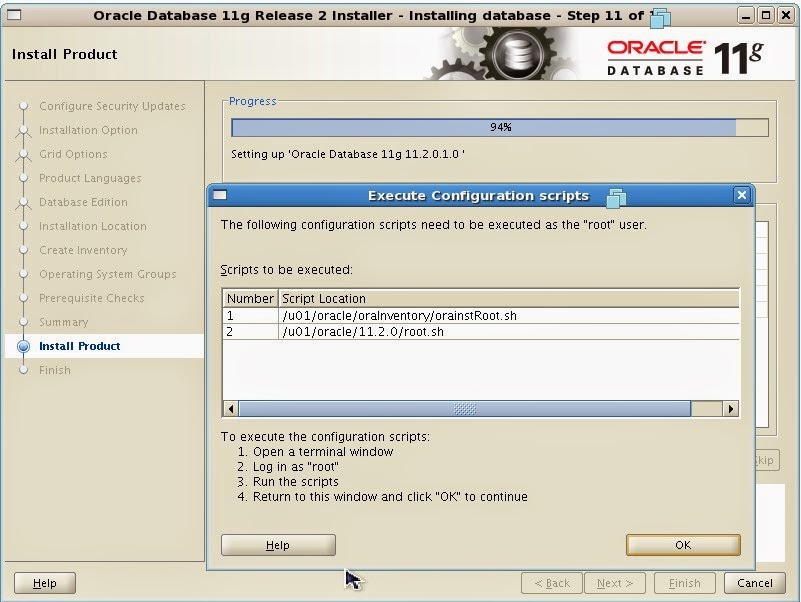Click the installer's bottom-left Help button
The image size is (801, 602).
(x=45, y=583)
